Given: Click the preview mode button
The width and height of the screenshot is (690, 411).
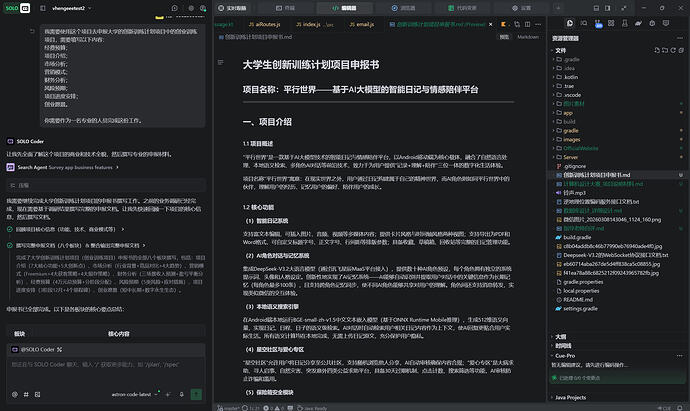Looking at the screenshot, I should (x=504, y=37).
